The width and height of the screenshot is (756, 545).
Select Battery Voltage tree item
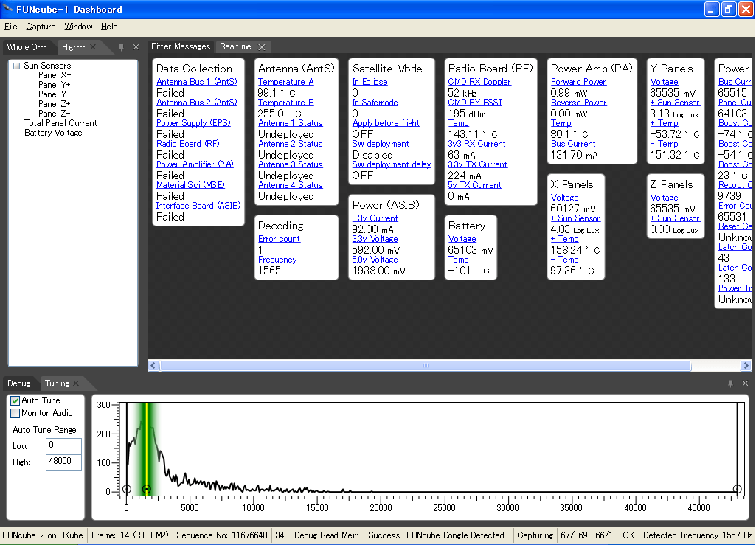click(53, 133)
